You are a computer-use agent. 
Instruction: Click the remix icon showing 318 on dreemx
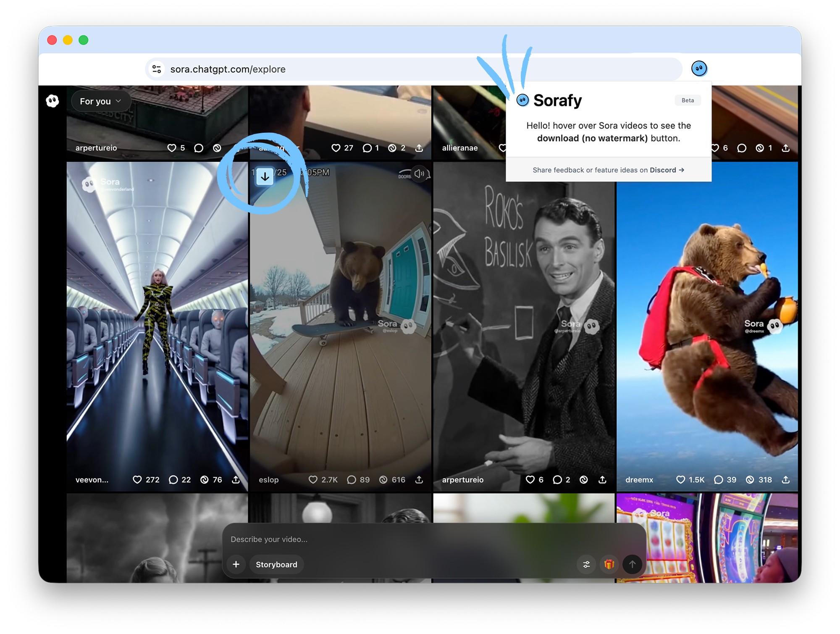coord(750,480)
